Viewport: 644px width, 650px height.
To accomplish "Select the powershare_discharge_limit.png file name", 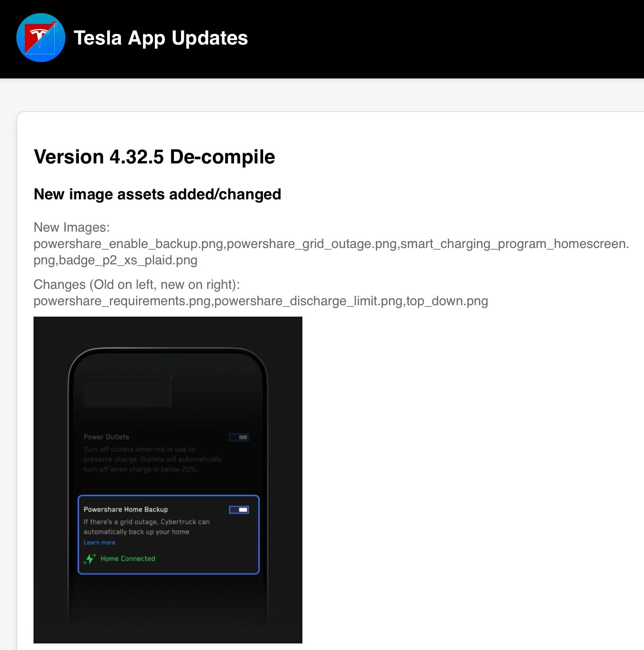I will [309, 301].
